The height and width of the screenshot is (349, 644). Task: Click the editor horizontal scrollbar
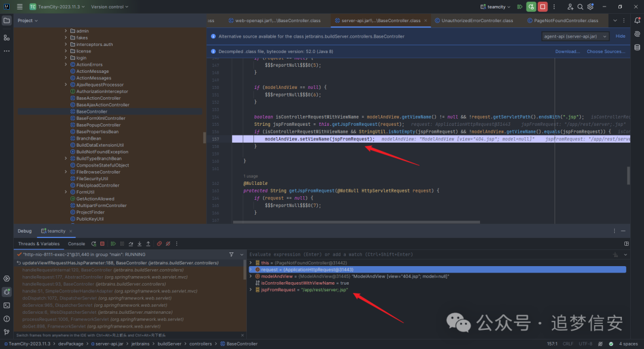click(356, 222)
